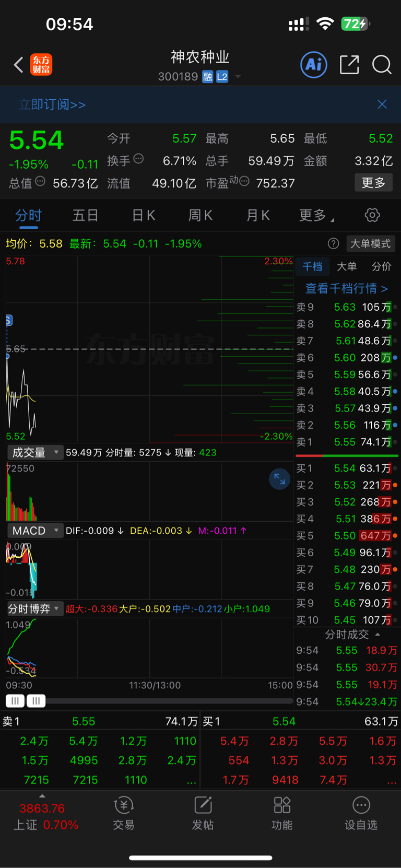Switch to the 大单 tab
The height and width of the screenshot is (868, 401).
tap(347, 266)
